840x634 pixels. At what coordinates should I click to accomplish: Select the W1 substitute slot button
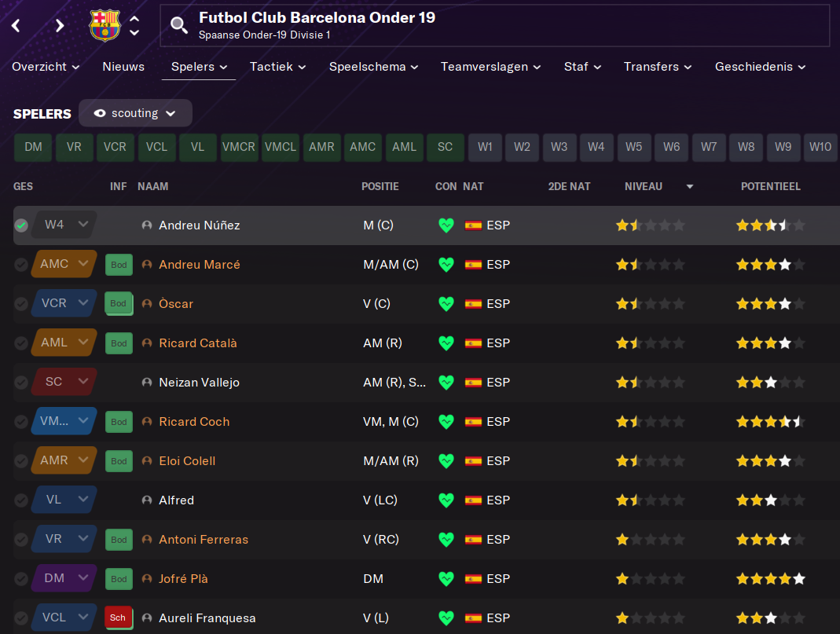pyautogui.click(x=486, y=147)
